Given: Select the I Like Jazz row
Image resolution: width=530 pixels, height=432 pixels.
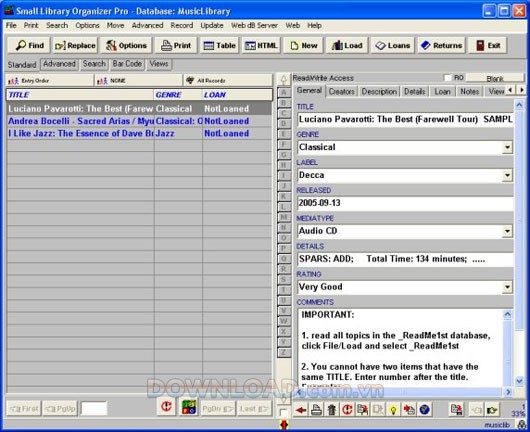Looking at the screenshot, I should click(139, 134).
